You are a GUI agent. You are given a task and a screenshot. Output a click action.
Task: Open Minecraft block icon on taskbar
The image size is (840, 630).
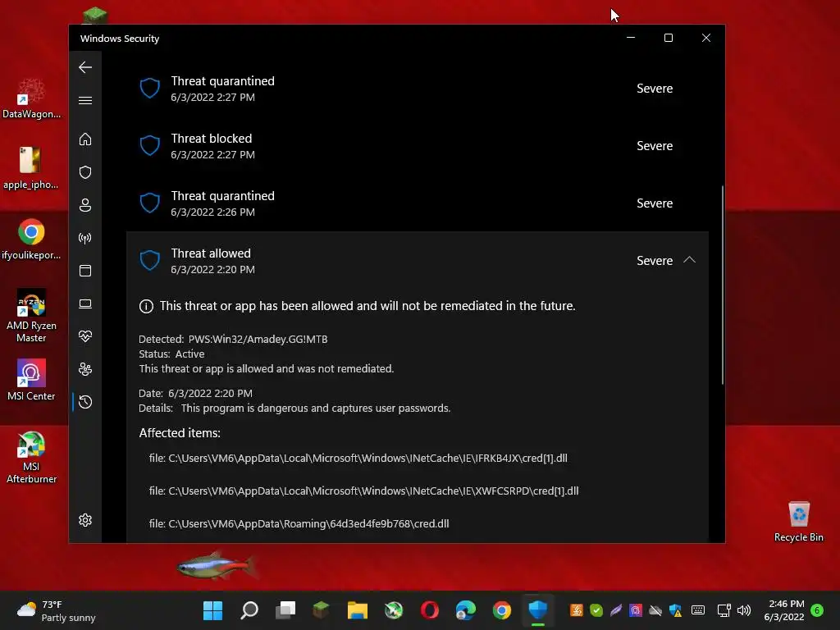(321, 610)
